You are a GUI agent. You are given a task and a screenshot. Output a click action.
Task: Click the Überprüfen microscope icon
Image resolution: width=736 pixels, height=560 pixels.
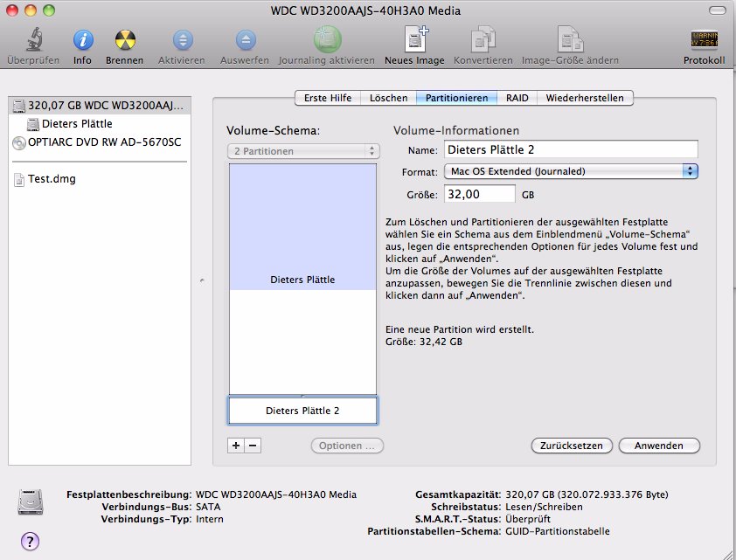33,40
